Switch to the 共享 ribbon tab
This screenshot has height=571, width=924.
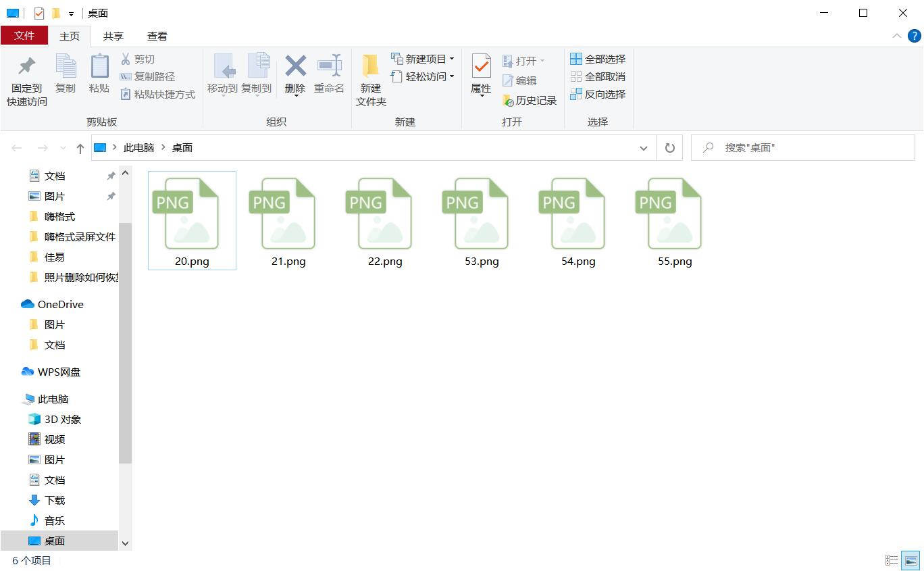pos(113,36)
